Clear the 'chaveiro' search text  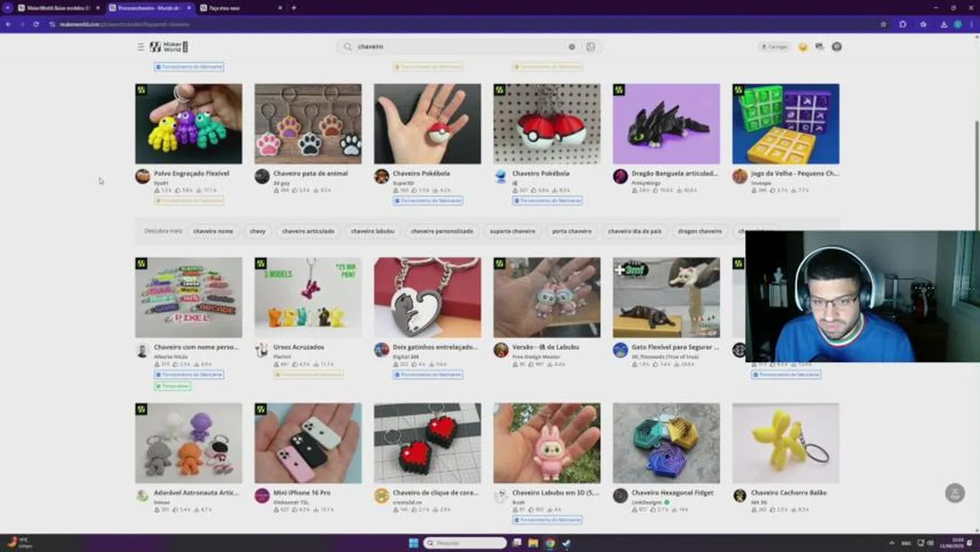[571, 47]
